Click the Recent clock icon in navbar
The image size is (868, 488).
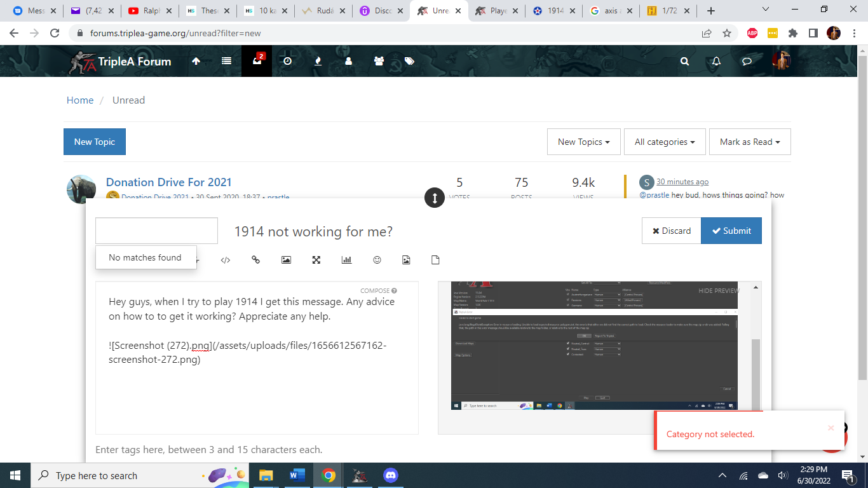point(287,61)
